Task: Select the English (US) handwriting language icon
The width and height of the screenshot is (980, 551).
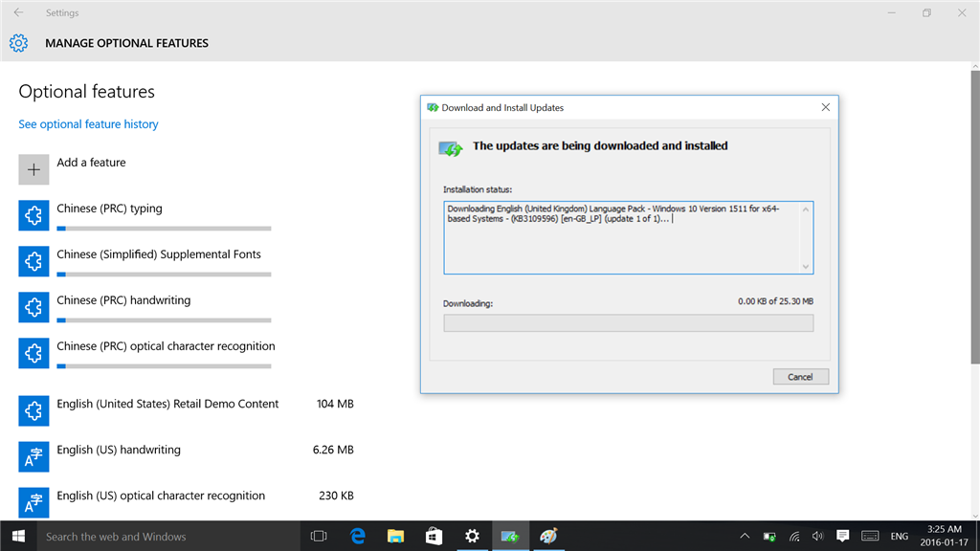Action: 33,456
